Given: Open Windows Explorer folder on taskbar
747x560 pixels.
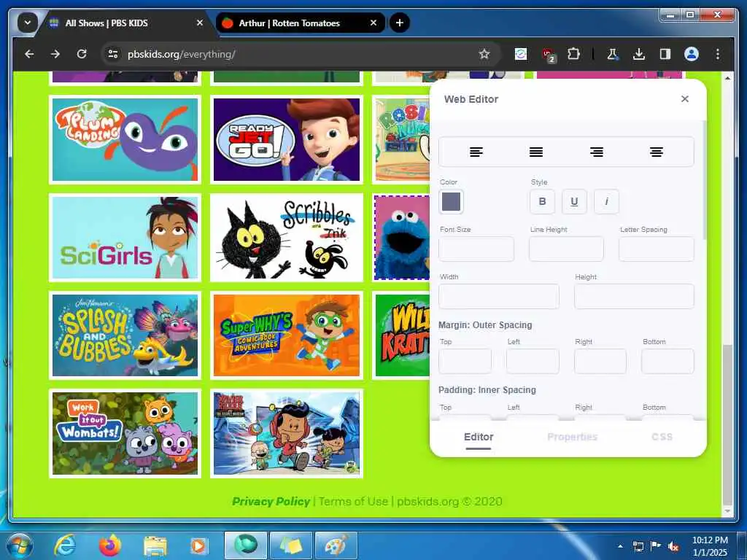Looking at the screenshot, I should point(155,545).
